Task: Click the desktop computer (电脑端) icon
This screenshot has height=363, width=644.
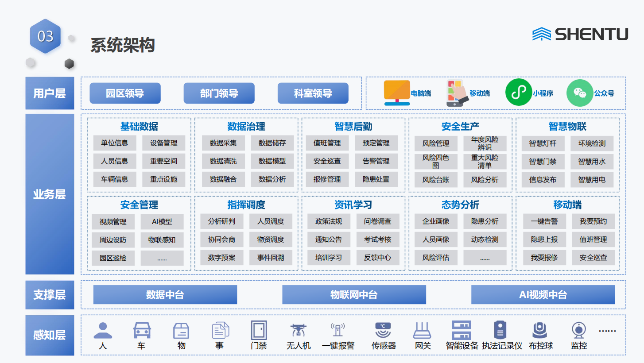Action: click(x=397, y=93)
